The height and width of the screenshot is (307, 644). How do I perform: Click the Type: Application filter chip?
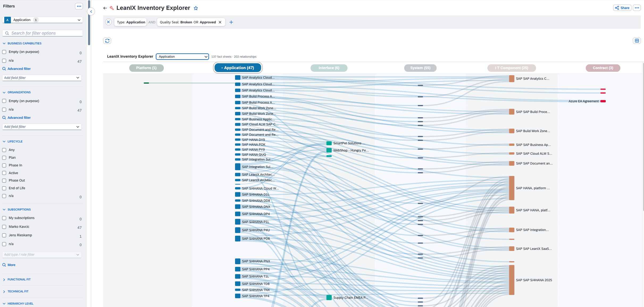click(131, 22)
